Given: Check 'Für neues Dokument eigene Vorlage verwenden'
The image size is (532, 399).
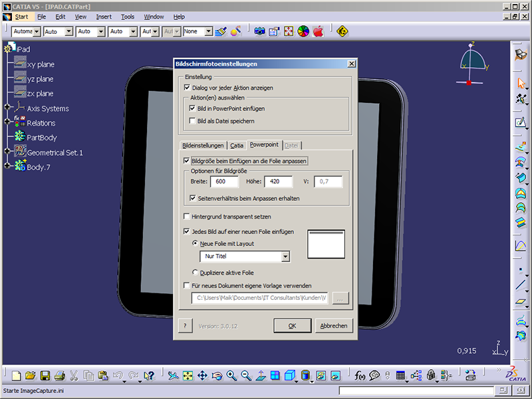Looking at the screenshot, I should click(x=186, y=285).
